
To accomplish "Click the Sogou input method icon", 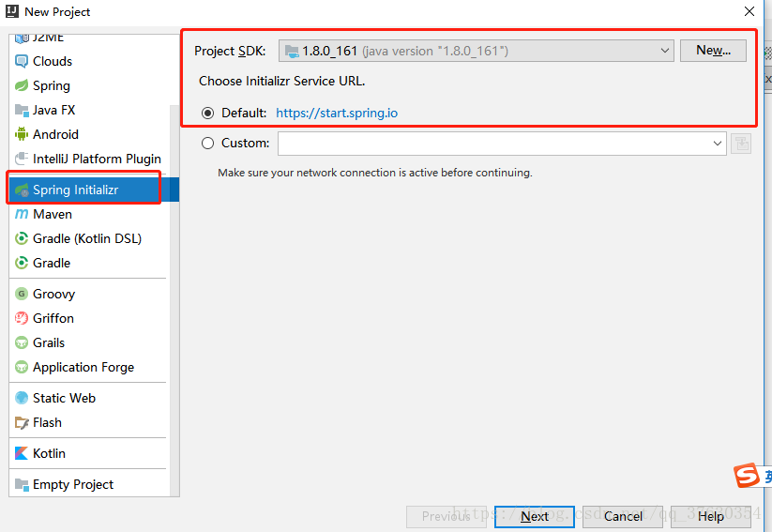I will [747, 476].
